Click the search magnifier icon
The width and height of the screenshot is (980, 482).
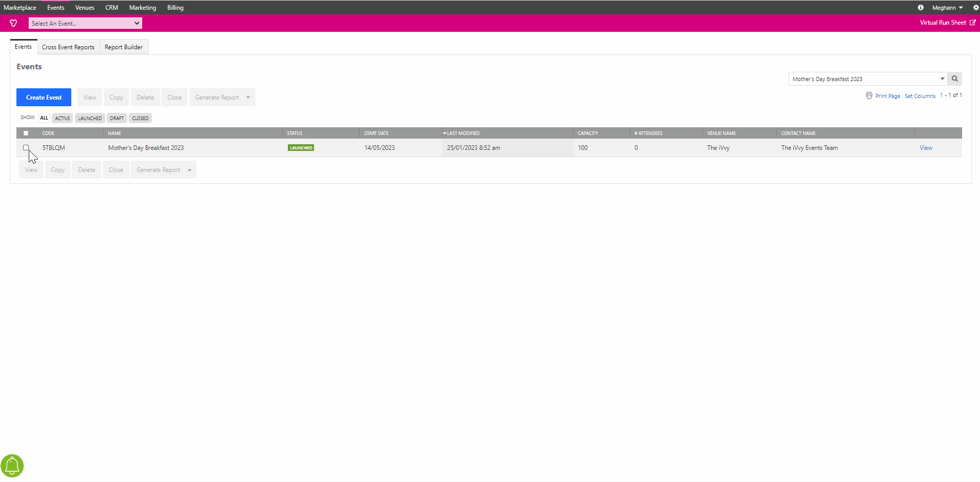point(955,79)
